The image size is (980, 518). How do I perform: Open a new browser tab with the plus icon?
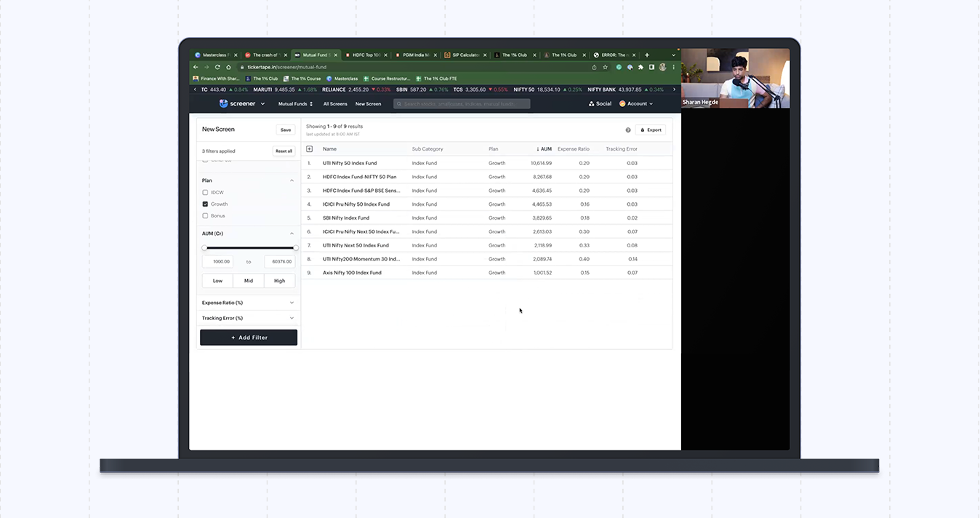647,55
